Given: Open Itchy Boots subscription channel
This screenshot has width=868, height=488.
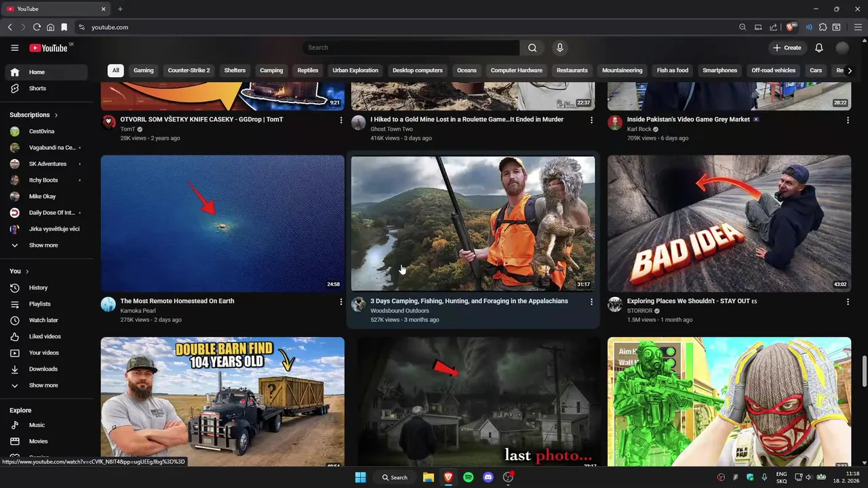Looking at the screenshot, I should pyautogui.click(x=46, y=180).
